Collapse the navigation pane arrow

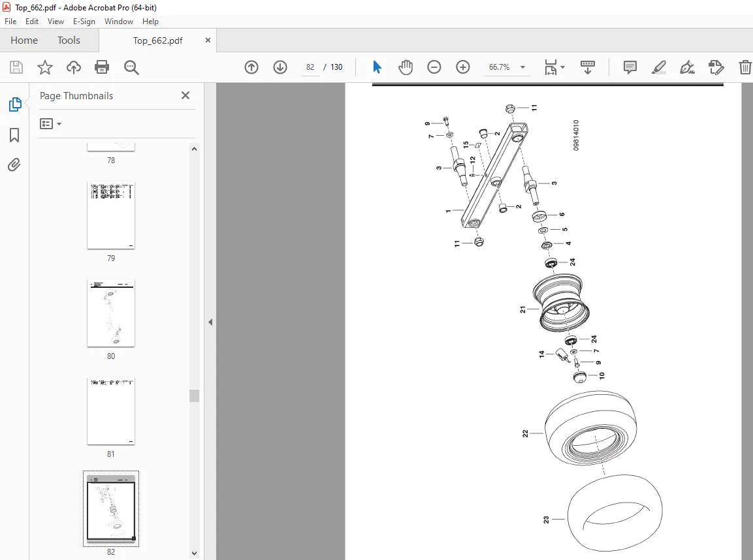coord(210,322)
